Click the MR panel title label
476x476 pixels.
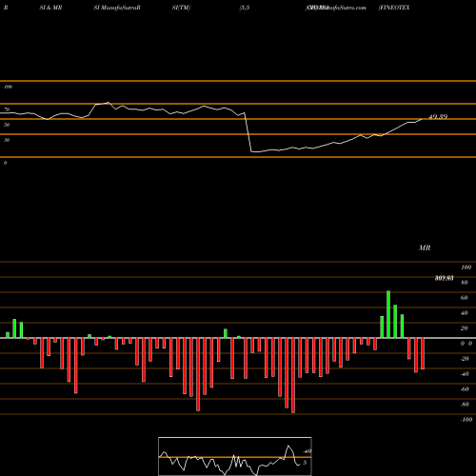[425, 248]
